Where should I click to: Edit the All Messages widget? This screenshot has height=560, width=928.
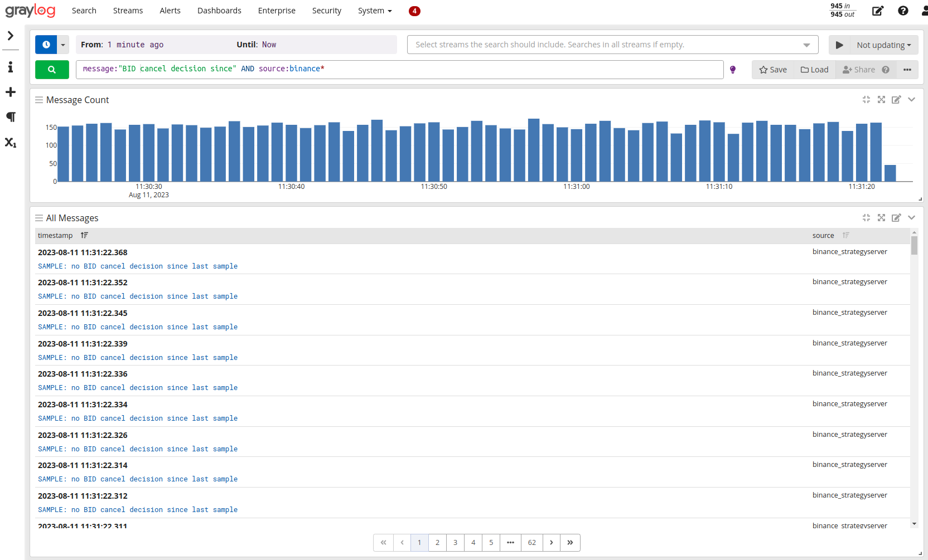(x=896, y=218)
